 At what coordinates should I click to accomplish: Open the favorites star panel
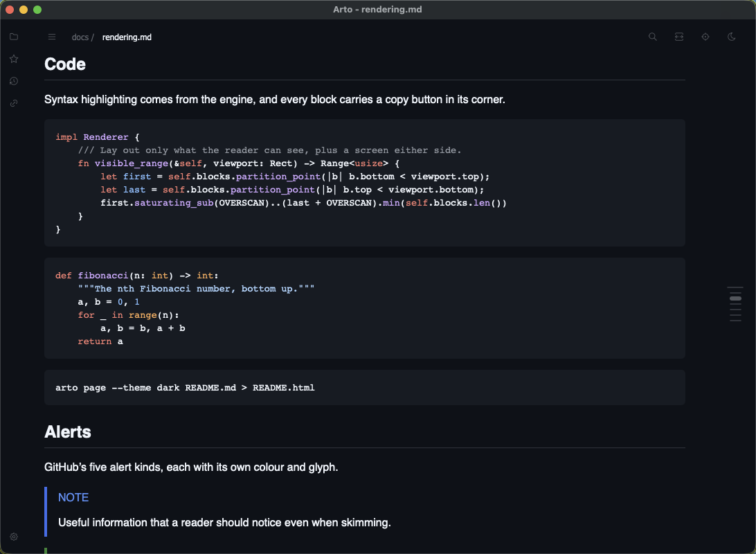tap(14, 59)
